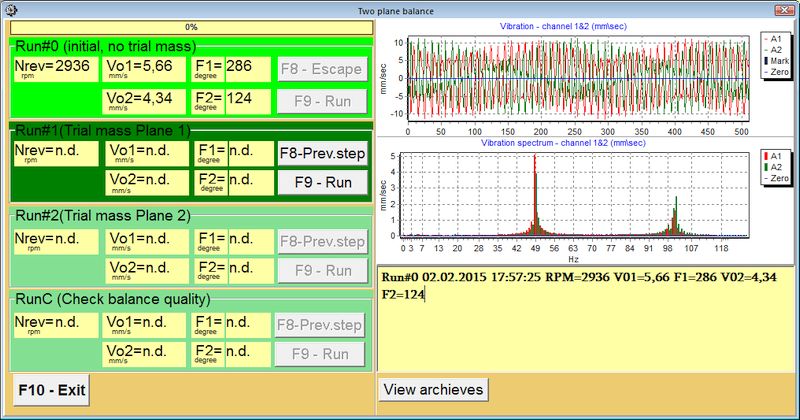Open View archieves
This screenshot has width=800, height=420.
click(433, 389)
